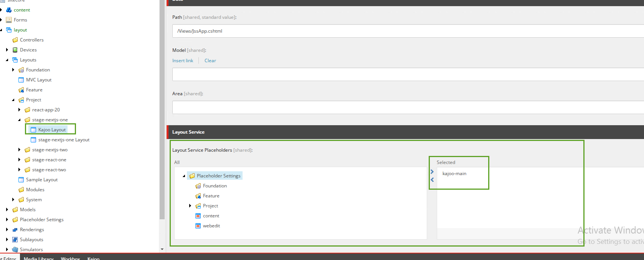The width and height of the screenshot is (644, 260).
Task: Select Sample Layout in tree
Action: (42, 180)
